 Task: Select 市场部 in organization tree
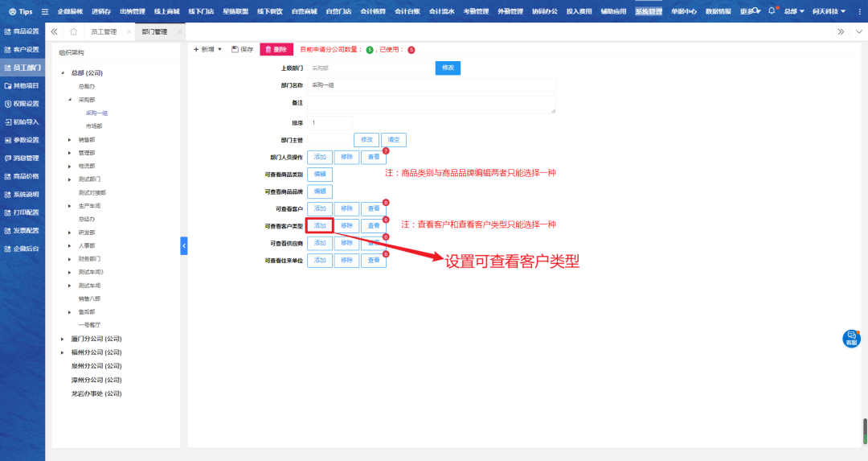(94, 126)
